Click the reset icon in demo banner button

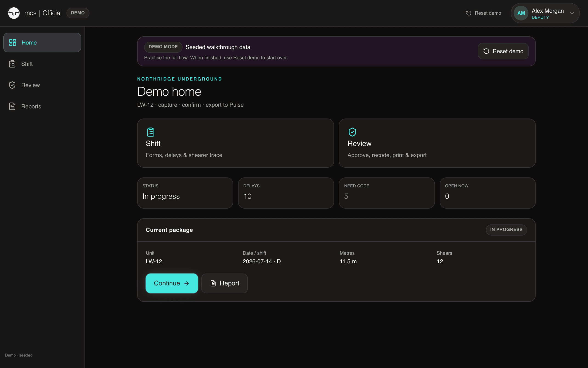pos(486,51)
